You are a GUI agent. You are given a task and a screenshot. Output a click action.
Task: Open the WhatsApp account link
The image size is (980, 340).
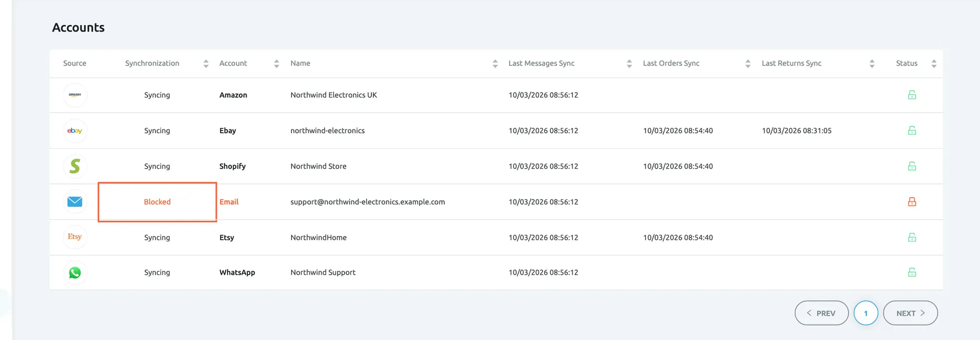237,272
